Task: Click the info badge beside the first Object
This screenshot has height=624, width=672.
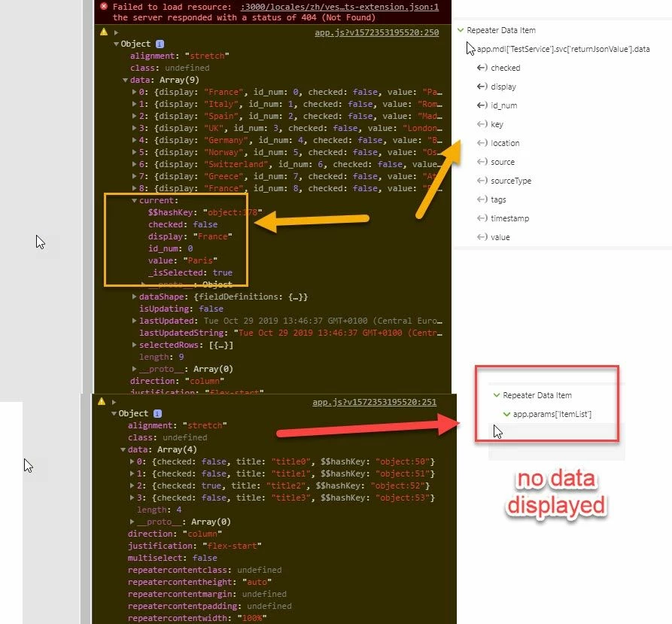Action: pos(160,44)
